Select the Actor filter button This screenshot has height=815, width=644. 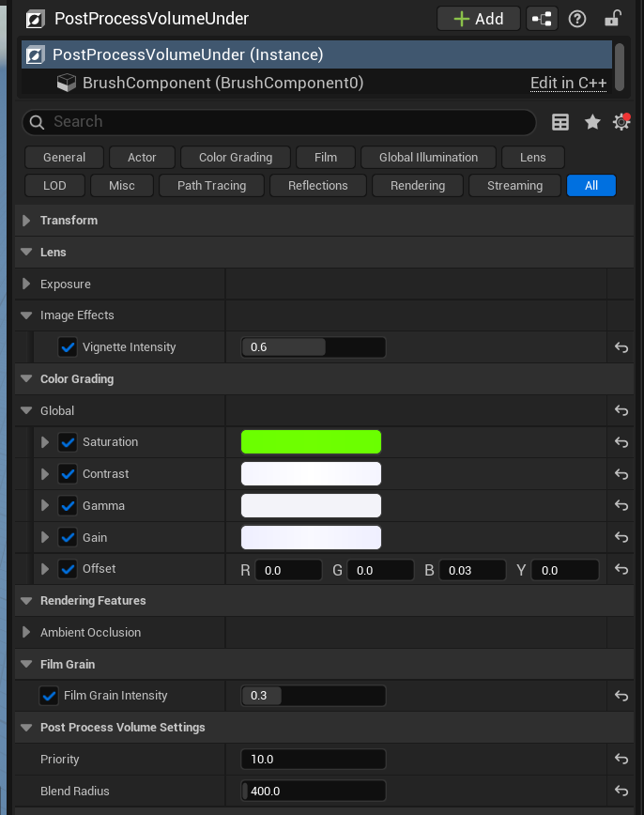pyautogui.click(x=142, y=158)
